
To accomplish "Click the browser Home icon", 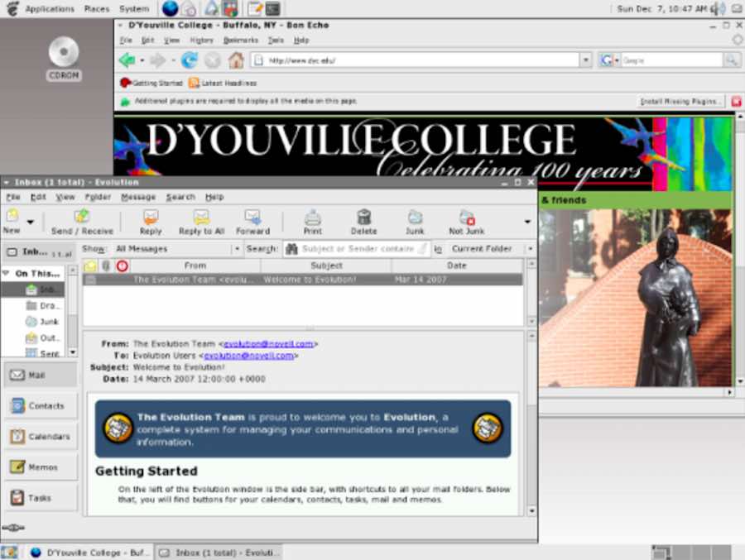I will 236,60.
